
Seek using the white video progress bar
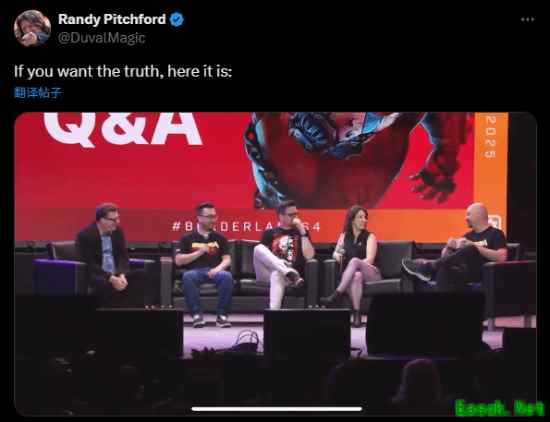[277, 409]
